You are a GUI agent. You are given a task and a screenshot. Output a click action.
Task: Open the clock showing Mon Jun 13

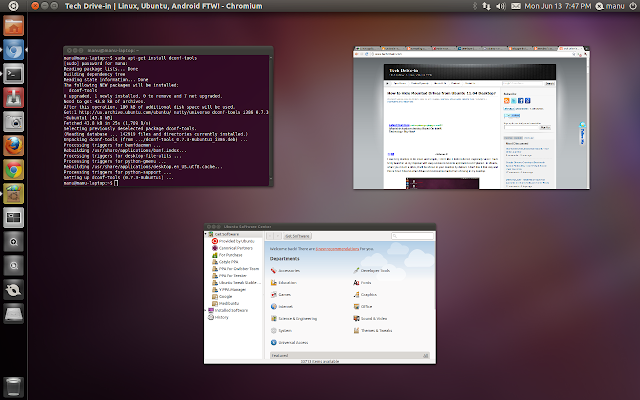click(x=558, y=6)
